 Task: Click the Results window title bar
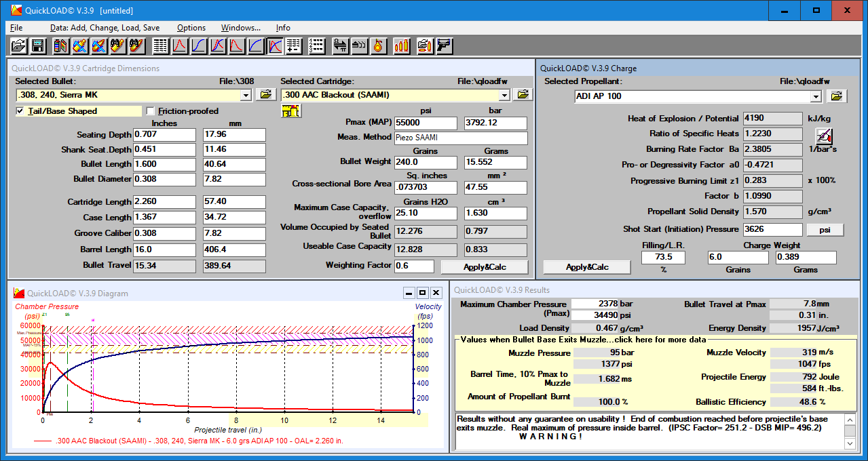click(x=654, y=289)
